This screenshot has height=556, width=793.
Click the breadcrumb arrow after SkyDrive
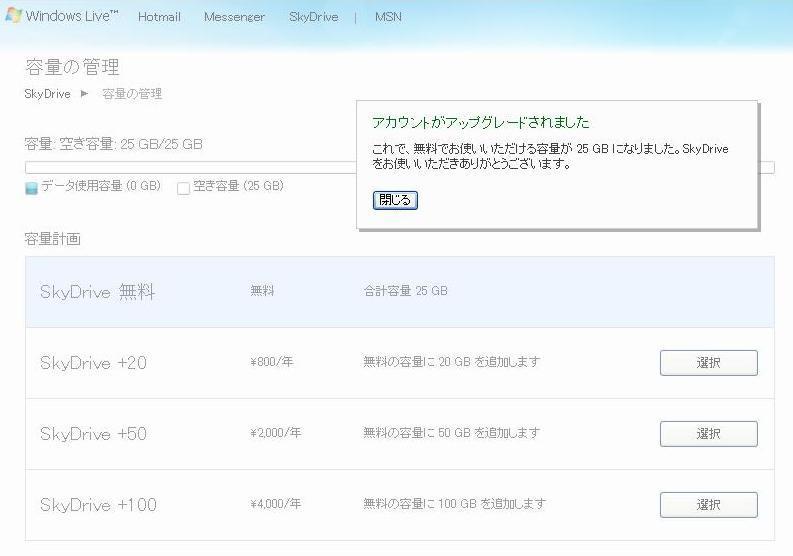click(x=84, y=94)
